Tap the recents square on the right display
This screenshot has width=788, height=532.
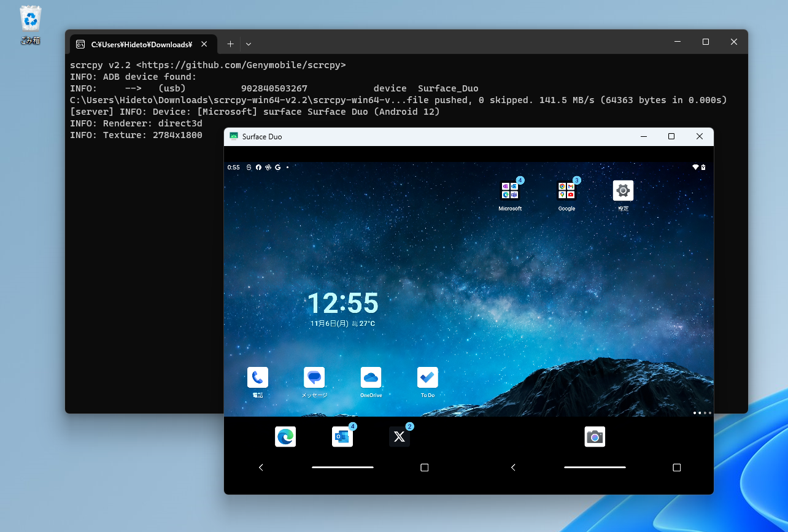677,468
